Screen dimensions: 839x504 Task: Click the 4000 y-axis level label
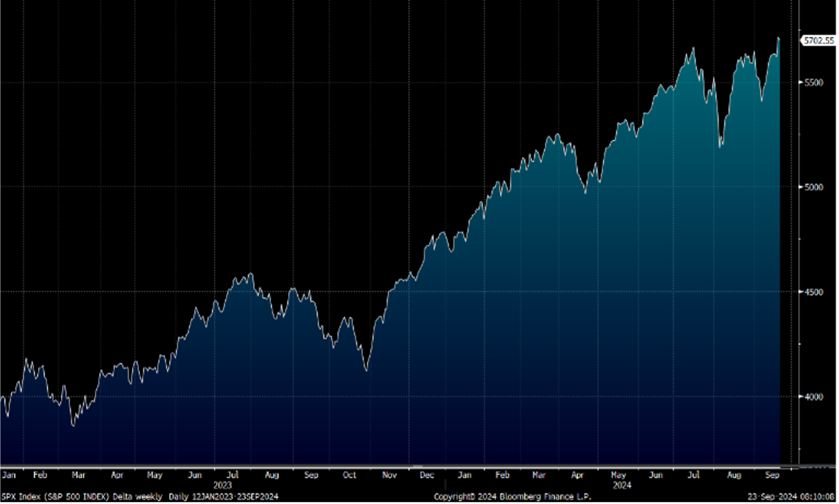pyautogui.click(x=814, y=397)
